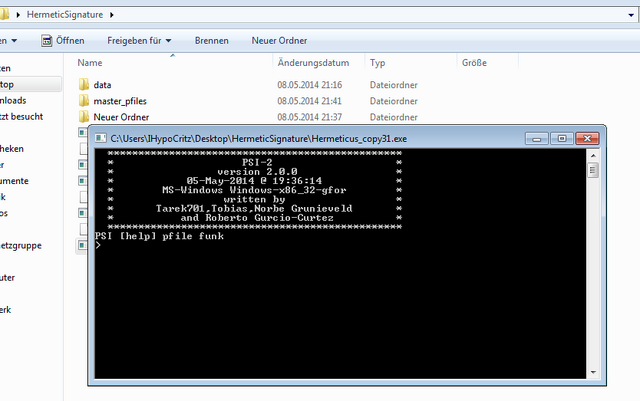
Task: Select the highlighted sidebar item ending in top
Action: pyautogui.click(x=31, y=85)
